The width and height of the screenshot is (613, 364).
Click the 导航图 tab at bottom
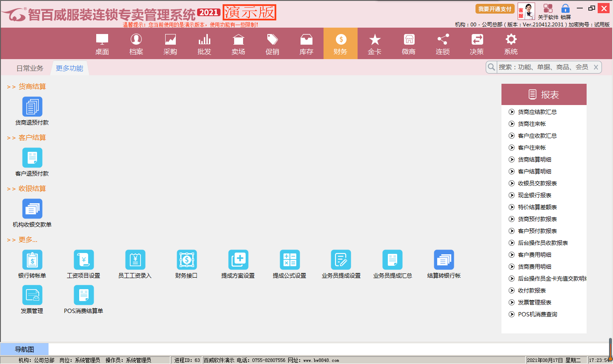coord(25,349)
